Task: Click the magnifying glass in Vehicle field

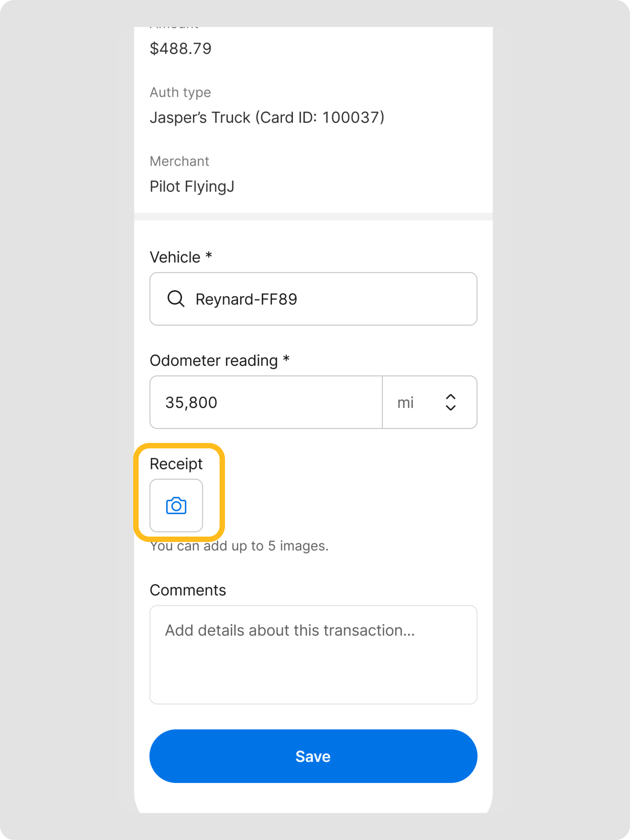Action: tap(176, 299)
